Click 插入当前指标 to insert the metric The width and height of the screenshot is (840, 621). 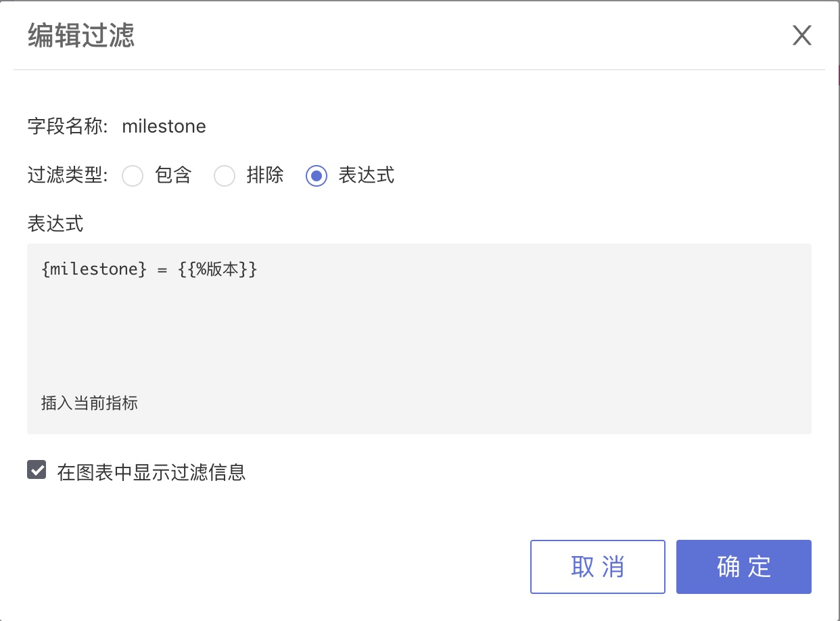coord(89,403)
